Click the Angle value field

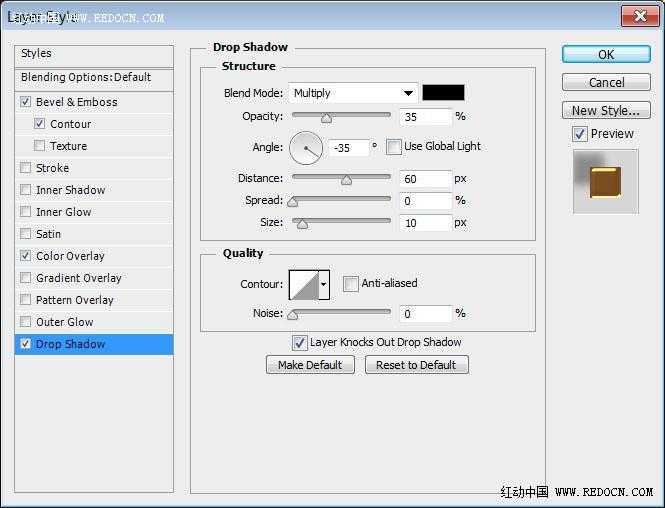349,148
